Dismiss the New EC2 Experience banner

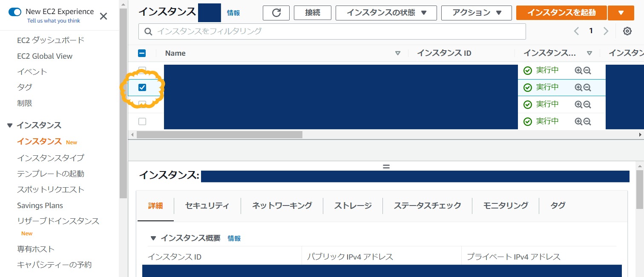pyautogui.click(x=103, y=16)
